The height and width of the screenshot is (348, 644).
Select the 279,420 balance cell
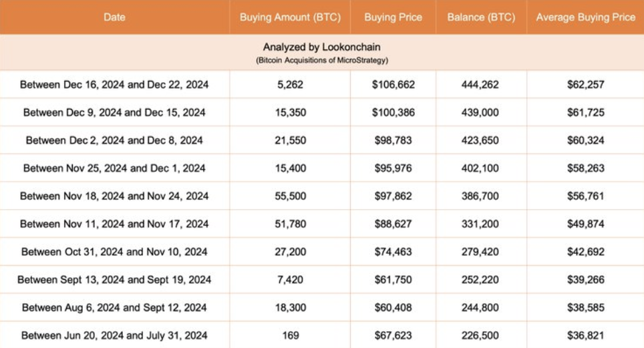(480, 252)
